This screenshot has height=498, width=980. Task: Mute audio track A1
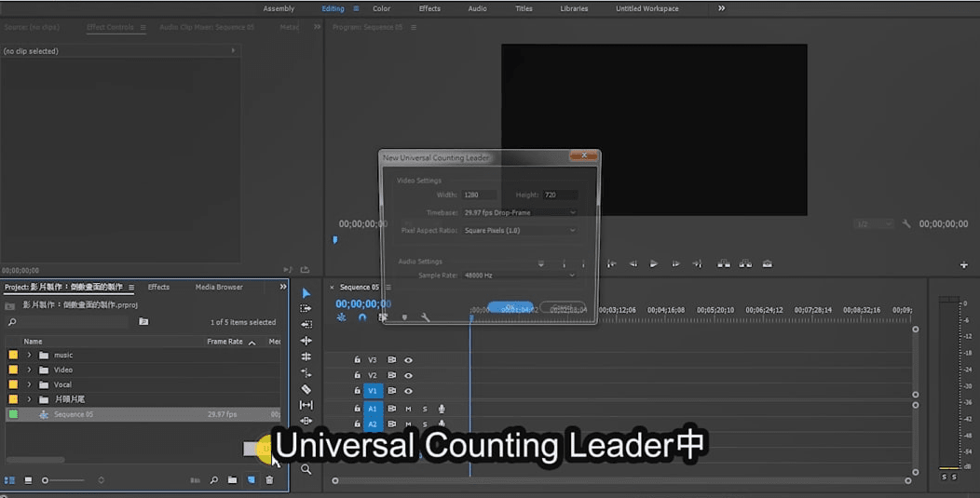tap(408, 409)
